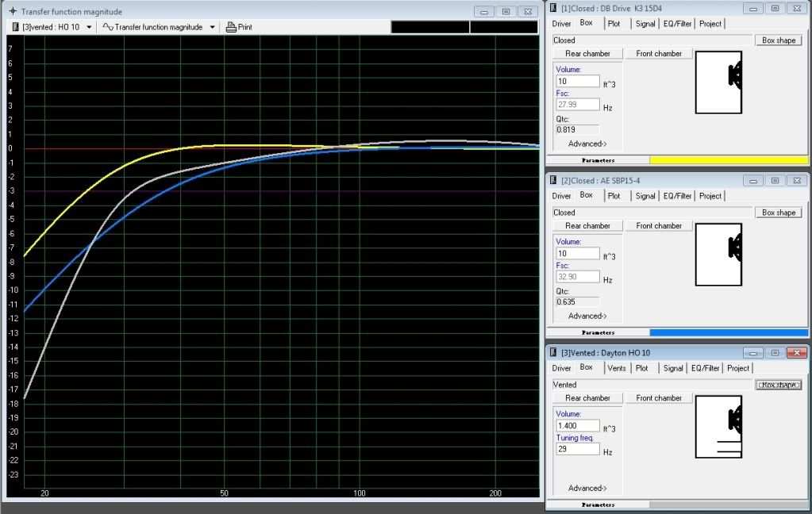Viewport: 812px width, 514px height.
Task: Click the Volume field in AE SBP15-4 window
Action: point(577,254)
